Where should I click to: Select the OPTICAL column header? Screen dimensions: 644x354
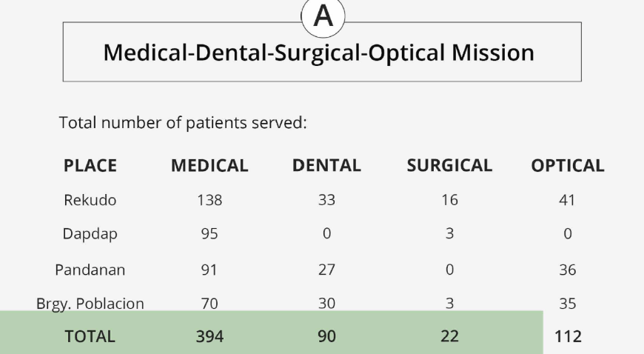point(568,166)
